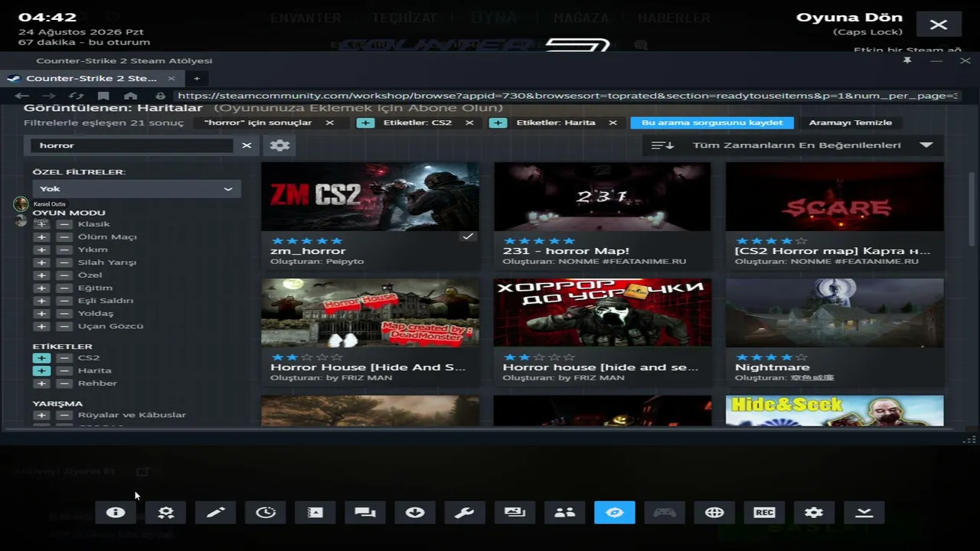Click Aramayı Temizle button
This screenshot has height=551, width=980.
pos(851,122)
